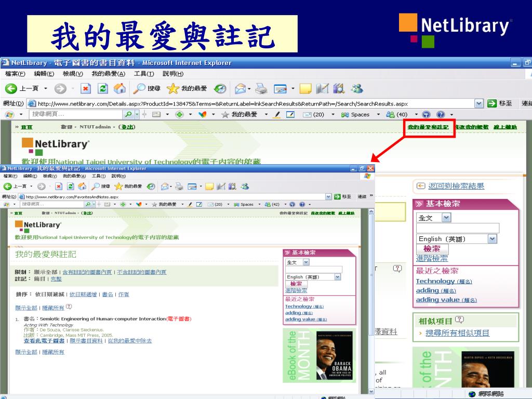This screenshot has height=399, width=532.
Task: Click help icon beside 相似項目
Action: point(459,320)
